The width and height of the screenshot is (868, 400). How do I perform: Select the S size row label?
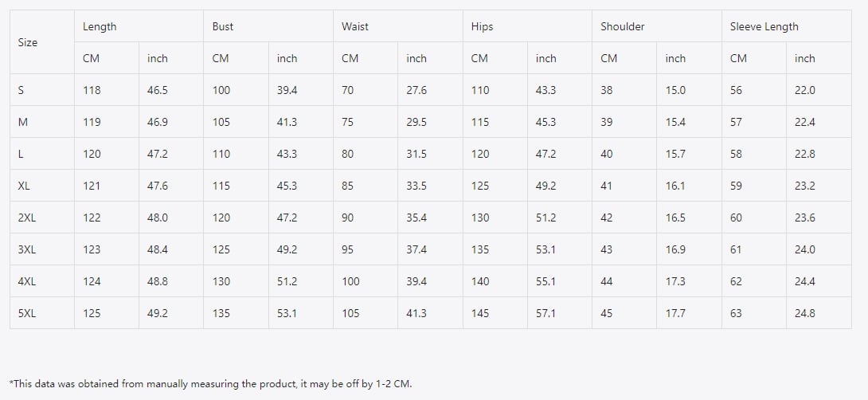42,90
